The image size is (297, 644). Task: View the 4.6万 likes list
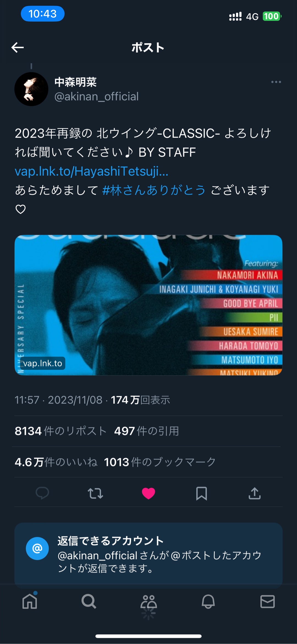click(x=56, y=462)
